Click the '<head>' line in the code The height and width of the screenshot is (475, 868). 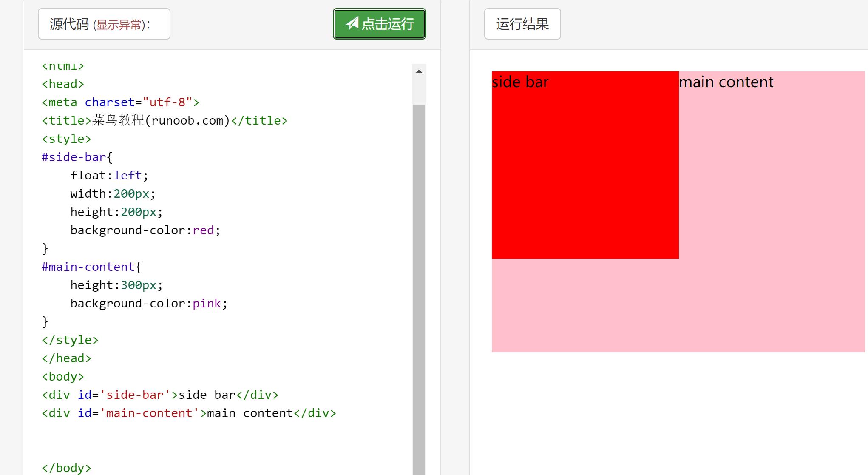63,84
